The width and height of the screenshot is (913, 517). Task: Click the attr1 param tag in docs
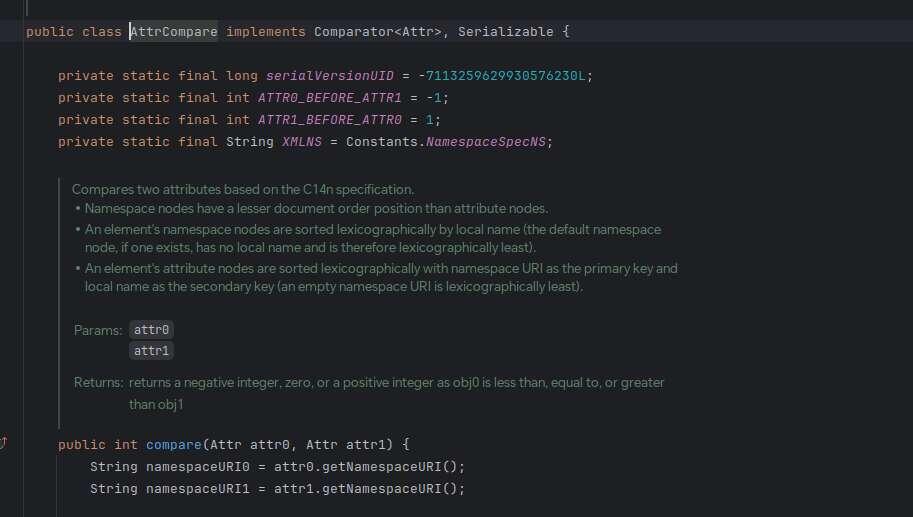point(152,351)
